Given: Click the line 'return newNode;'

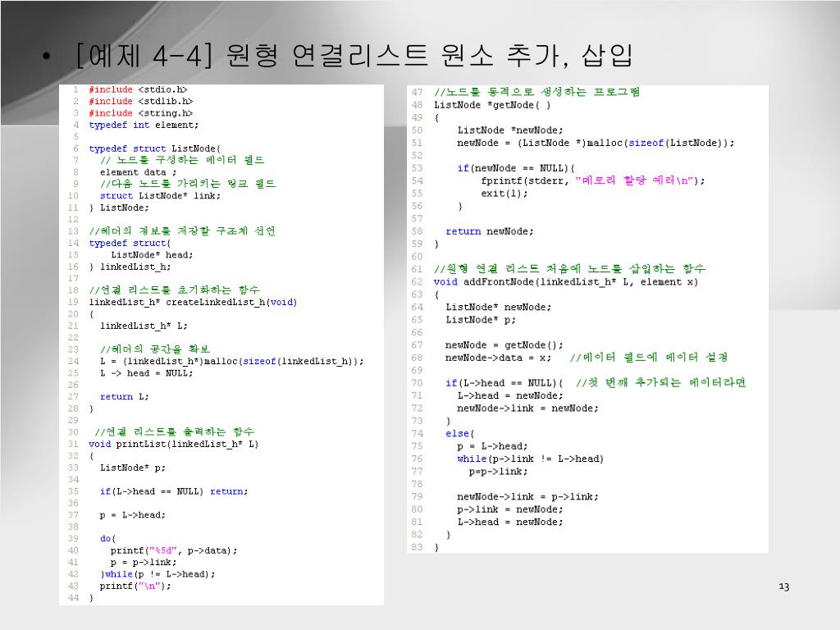Looking at the screenshot, I should pos(490,231).
